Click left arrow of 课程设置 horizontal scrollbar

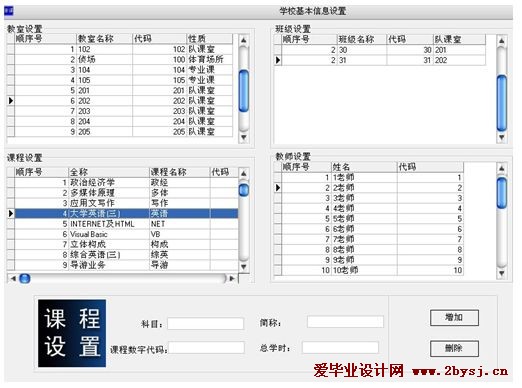click(13, 278)
